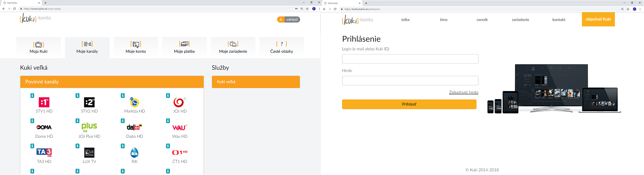Click the Kuki konto logo in left window
This screenshot has width=644, height=175.
[36, 18]
